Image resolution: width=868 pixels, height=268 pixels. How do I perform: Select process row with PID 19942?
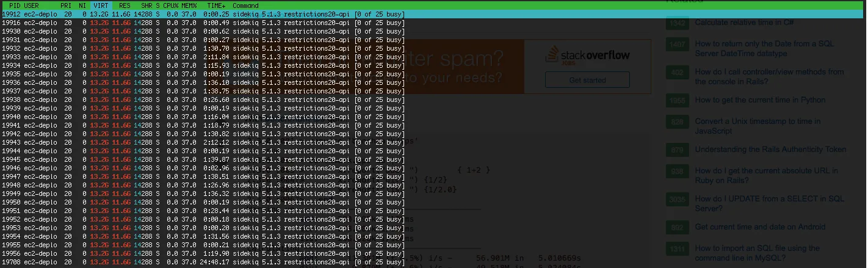point(203,134)
